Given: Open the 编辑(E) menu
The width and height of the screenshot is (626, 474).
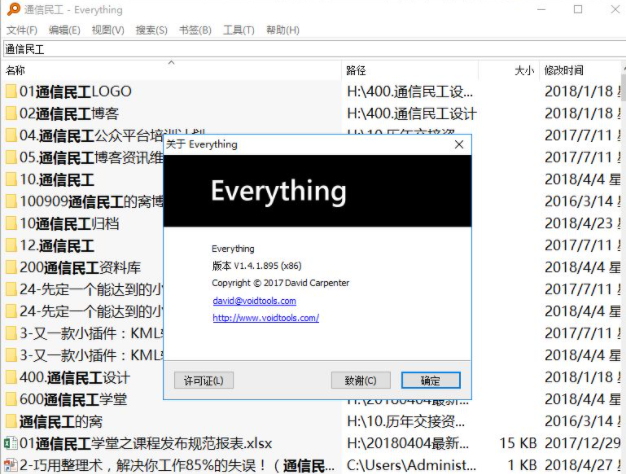Looking at the screenshot, I should (x=65, y=30).
